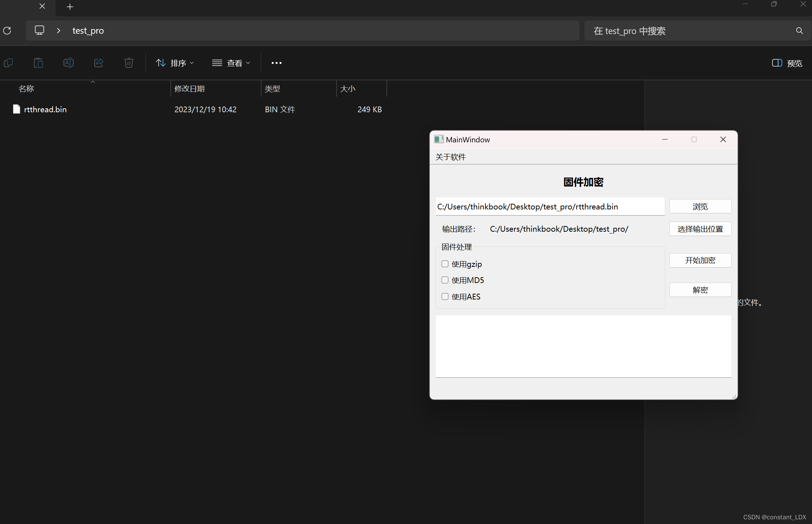Click the search magnifier icon
The width and height of the screenshot is (812, 524).
pos(799,31)
